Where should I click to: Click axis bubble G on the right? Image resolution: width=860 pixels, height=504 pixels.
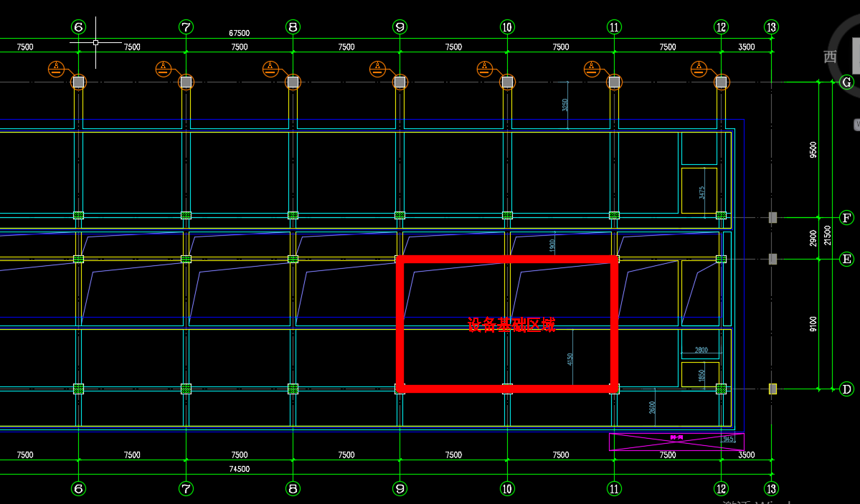[847, 82]
